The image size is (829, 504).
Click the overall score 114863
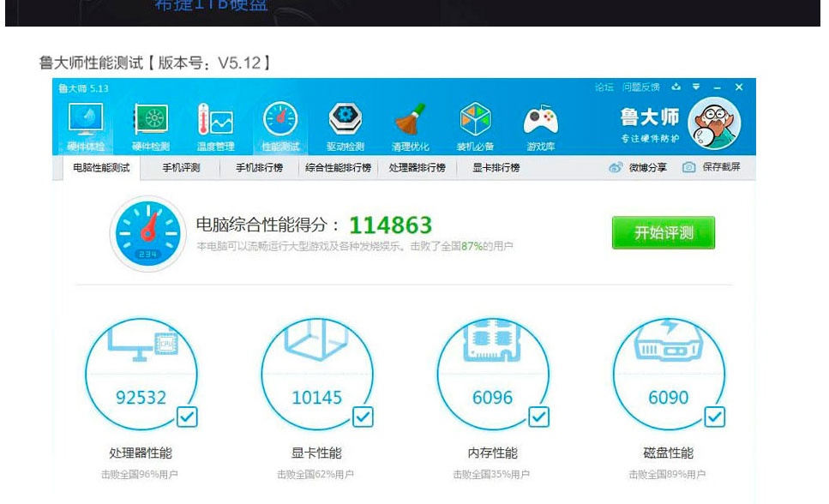click(x=391, y=225)
